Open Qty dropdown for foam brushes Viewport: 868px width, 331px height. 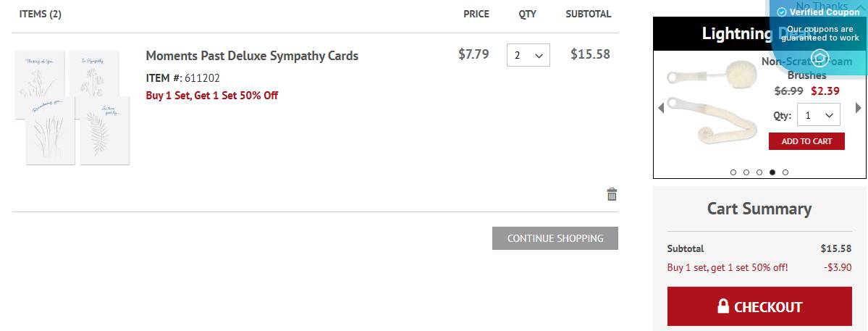[x=818, y=115]
